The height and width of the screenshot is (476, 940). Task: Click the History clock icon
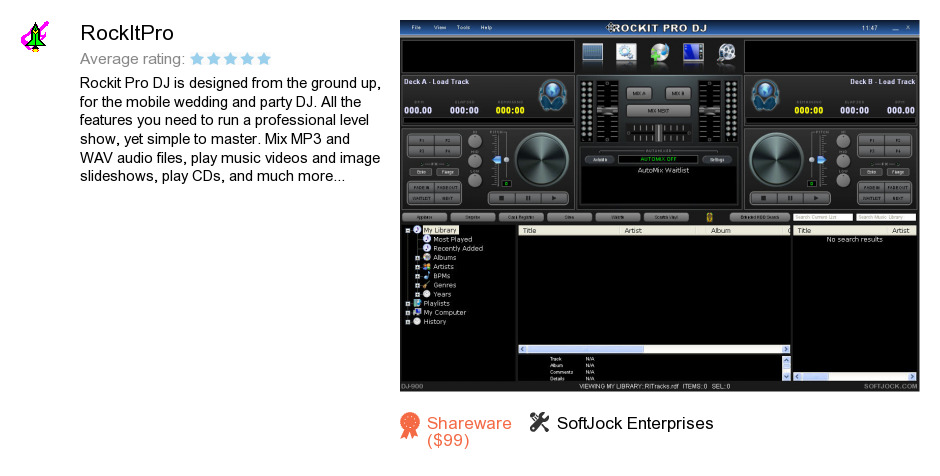coord(417,321)
